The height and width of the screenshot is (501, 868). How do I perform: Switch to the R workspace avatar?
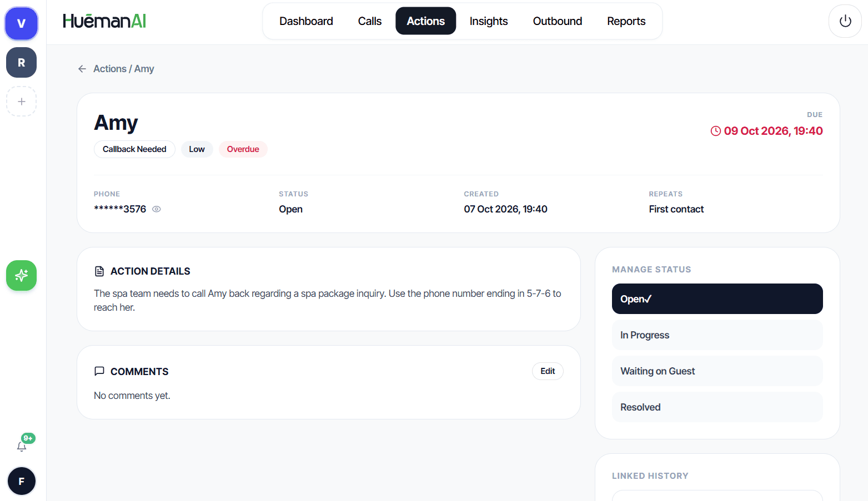pos(21,62)
